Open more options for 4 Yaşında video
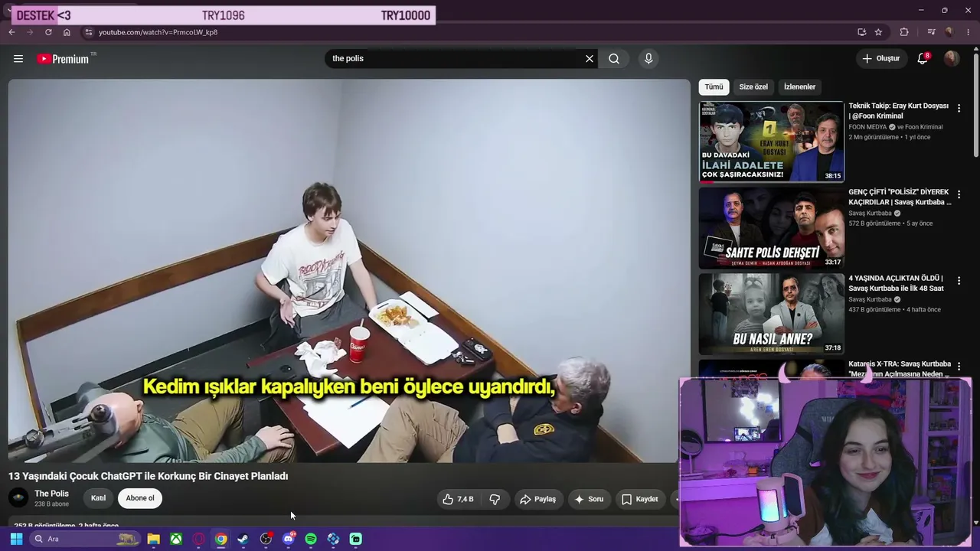980x551 pixels. (959, 281)
